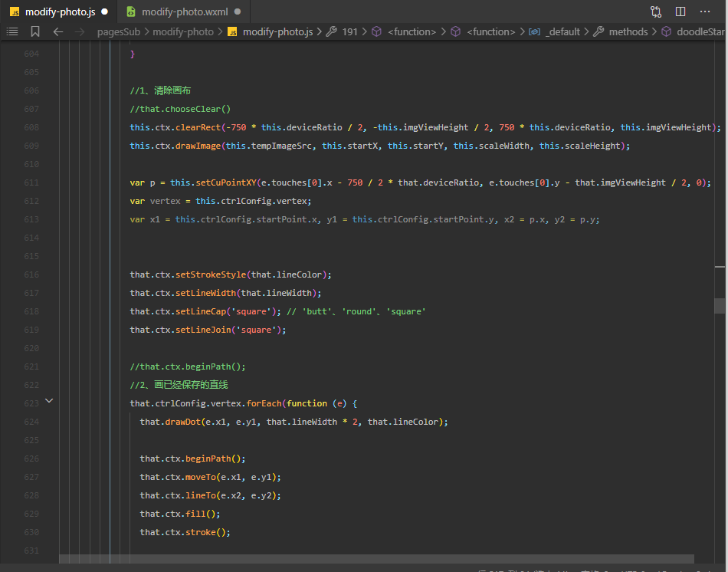Go back with the left arrow
This screenshot has height=572, width=728.
[x=58, y=31]
